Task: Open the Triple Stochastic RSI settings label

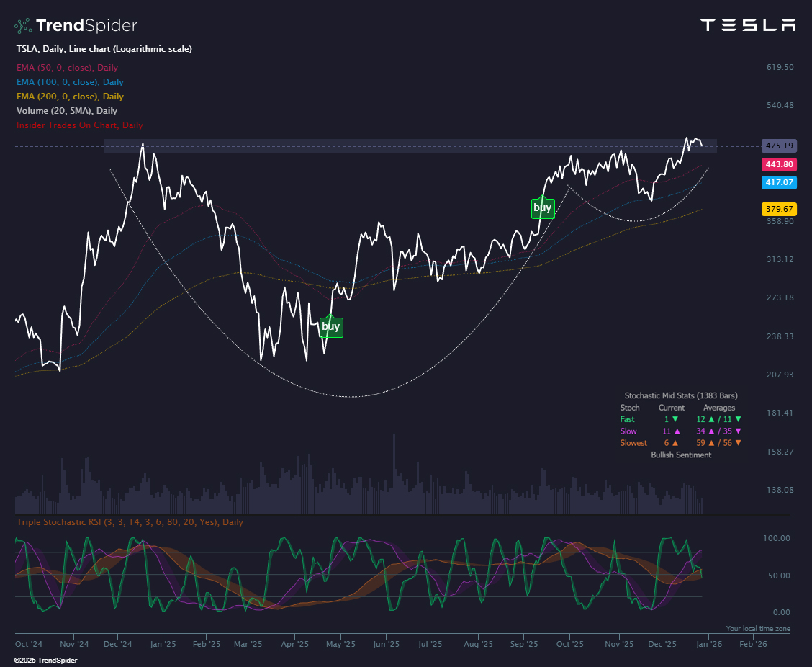Action: (x=130, y=521)
